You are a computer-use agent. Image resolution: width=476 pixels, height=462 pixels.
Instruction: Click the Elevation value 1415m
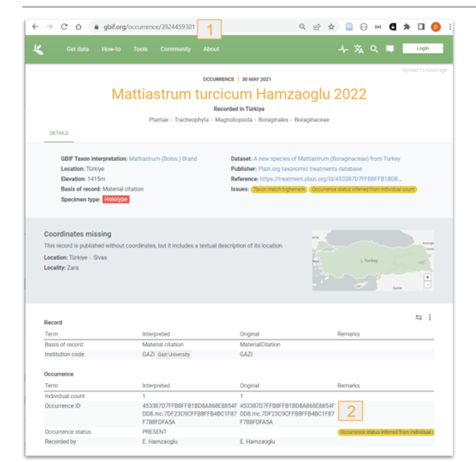[96, 179]
